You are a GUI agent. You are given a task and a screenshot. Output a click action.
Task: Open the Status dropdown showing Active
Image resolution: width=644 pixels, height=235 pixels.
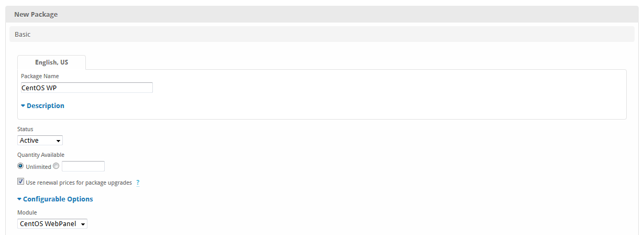click(x=40, y=141)
